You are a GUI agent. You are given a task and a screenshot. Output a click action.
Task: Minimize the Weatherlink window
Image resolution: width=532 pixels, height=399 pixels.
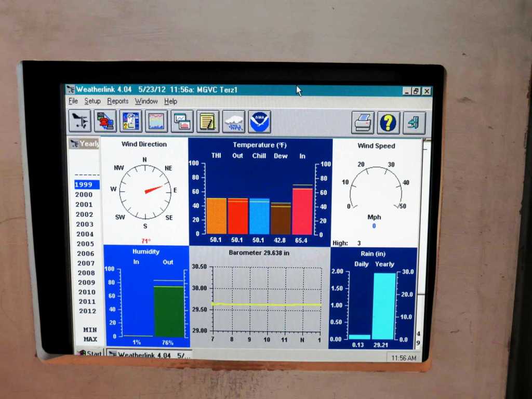click(x=407, y=91)
